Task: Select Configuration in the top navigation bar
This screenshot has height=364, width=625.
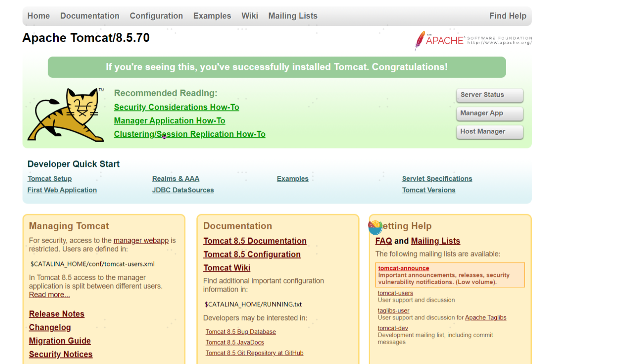Action: pyautogui.click(x=156, y=16)
